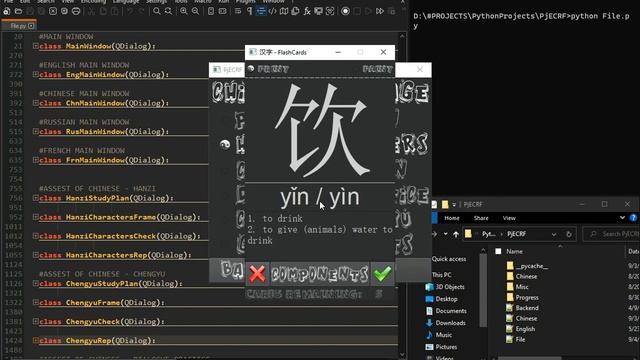
Task: Create a new file in Notepad++ toolbar
Action: 7,11
